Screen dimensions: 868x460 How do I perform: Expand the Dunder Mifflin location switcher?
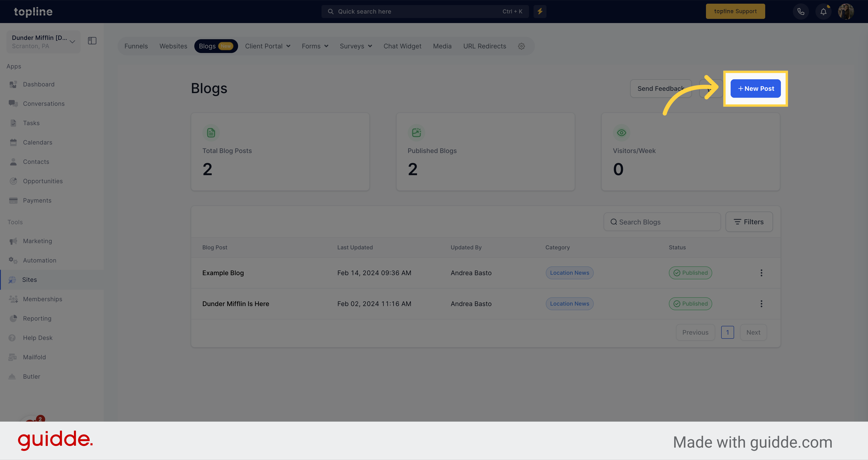point(44,42)
